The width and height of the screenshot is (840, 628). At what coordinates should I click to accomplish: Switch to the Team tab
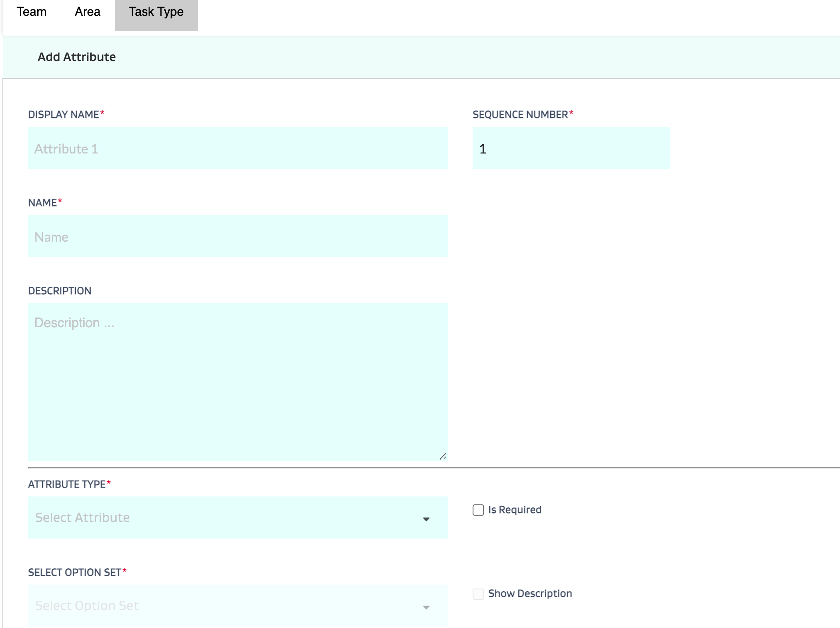[32, 12]
